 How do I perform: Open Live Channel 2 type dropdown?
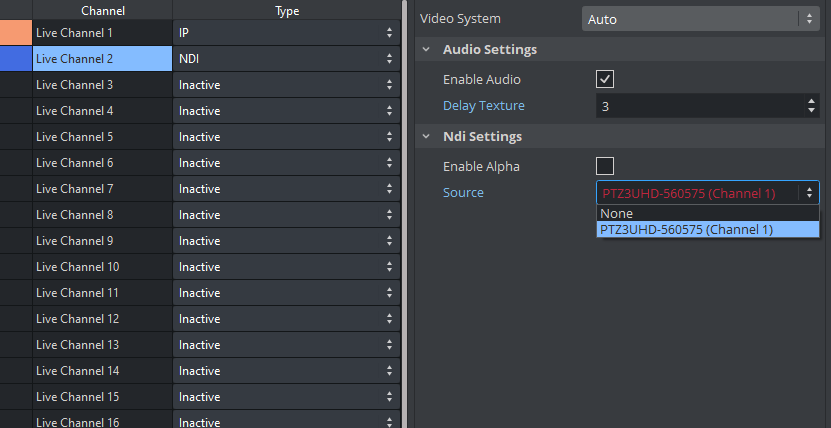[286, 59]
